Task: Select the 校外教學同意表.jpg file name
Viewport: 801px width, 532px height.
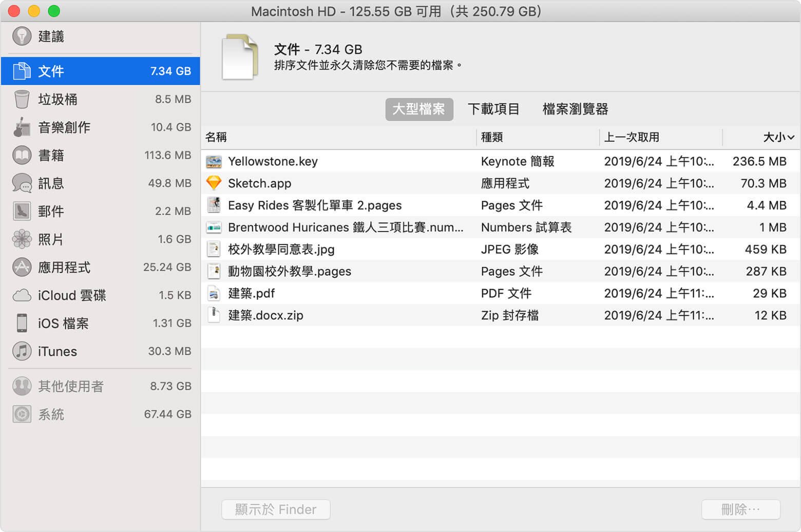Action: [281, 250]
